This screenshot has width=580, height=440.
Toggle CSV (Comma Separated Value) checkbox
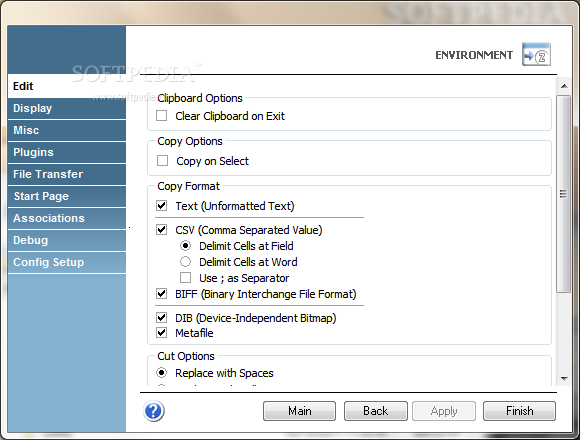162,230
